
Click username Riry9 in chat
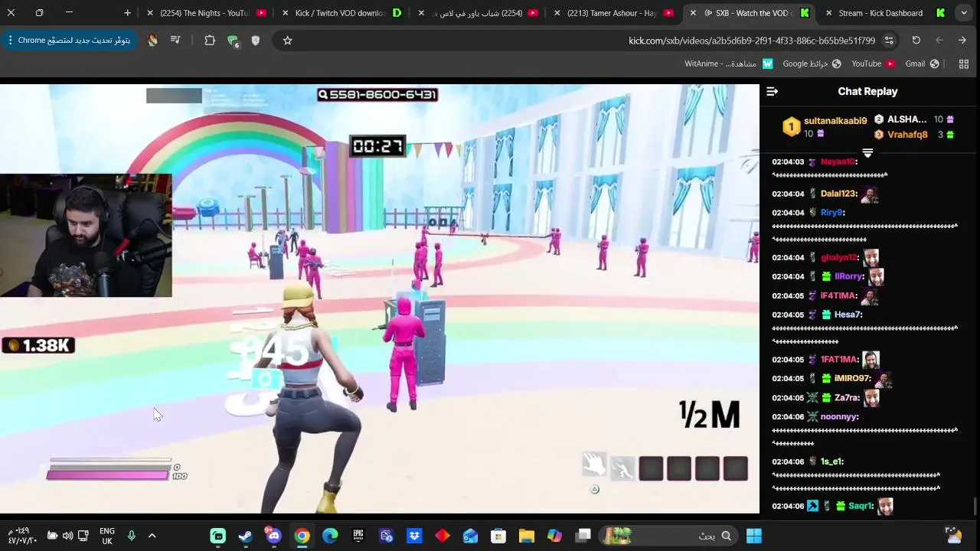831,213
